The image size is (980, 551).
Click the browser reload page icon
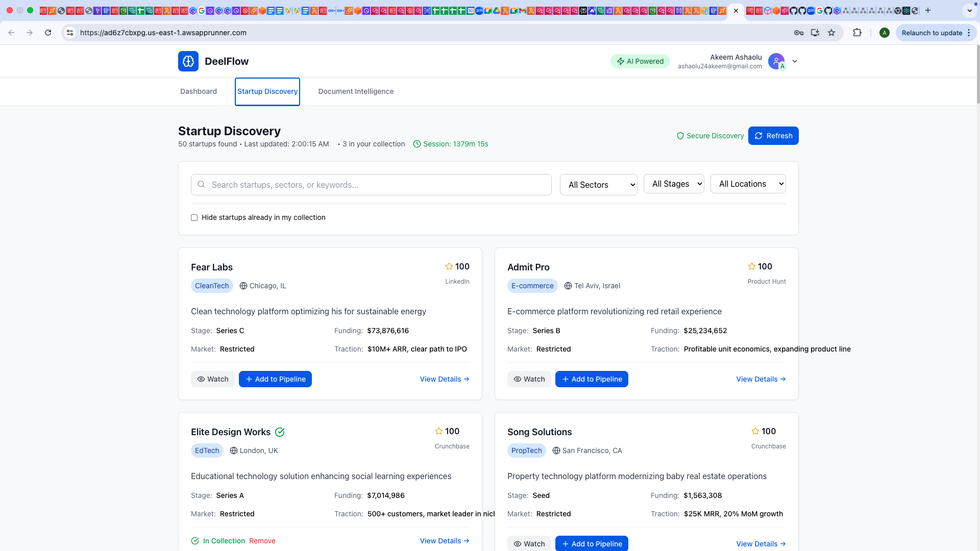point(48,33)
